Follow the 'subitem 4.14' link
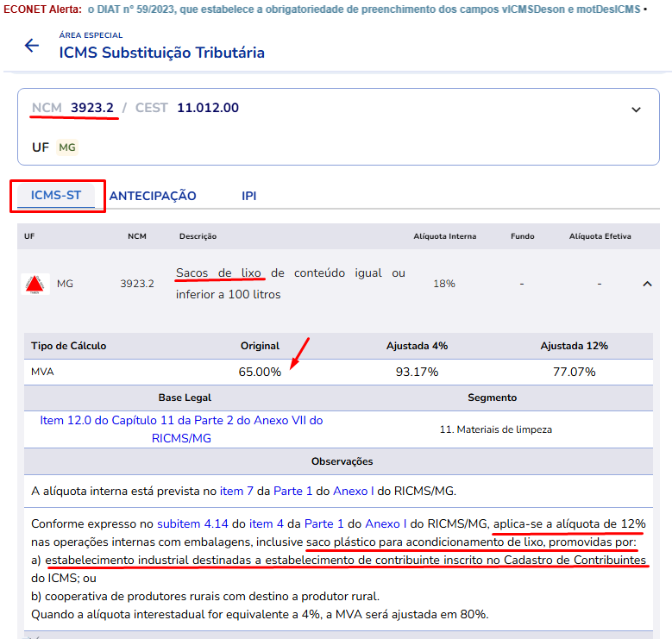 pyautogui.click(x=192, y=523)
